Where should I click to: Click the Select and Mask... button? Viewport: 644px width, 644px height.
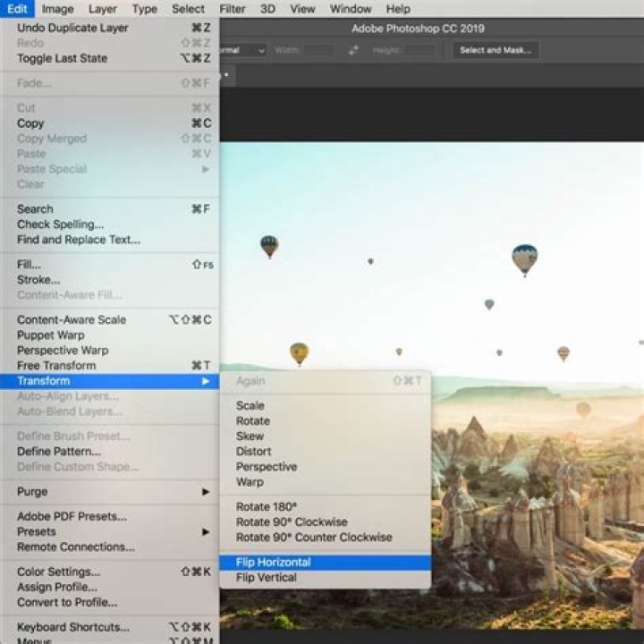(x=496, y=50)
